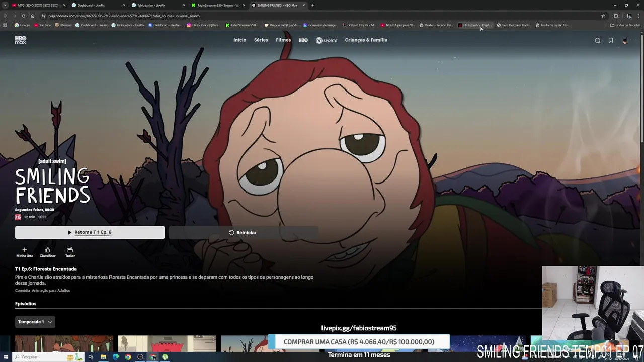Viewport: 644px width, 362px height.
Task: Bookmark this page with the star icon
Action: click(603, 16)
